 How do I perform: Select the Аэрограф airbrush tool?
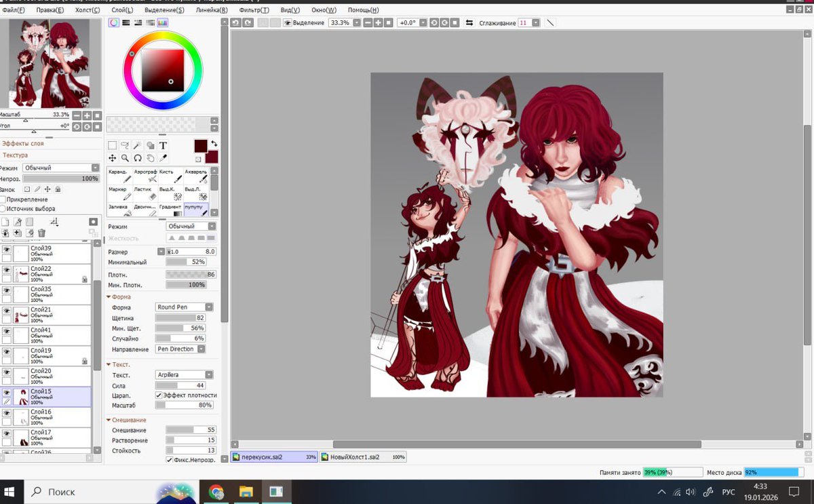(144, 176)
